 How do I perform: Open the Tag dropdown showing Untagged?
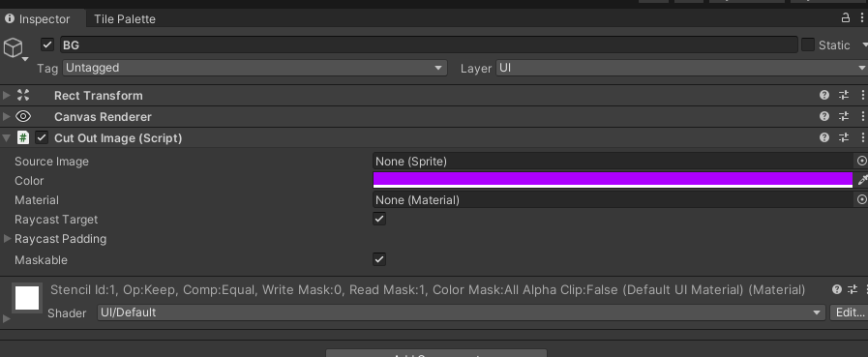click(x=254, y=68)
